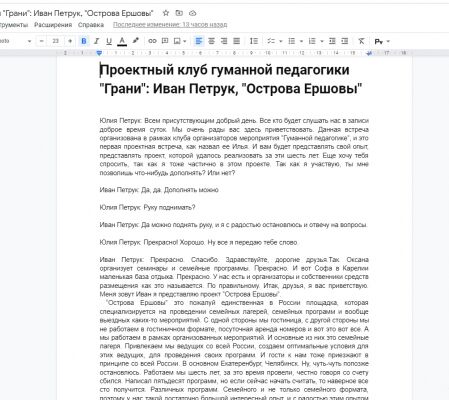Click the line 'Юлия Петрук: Прекрасно! Хорошо'
The height and width of the screenshot is (400, 449).
(198, 242)
